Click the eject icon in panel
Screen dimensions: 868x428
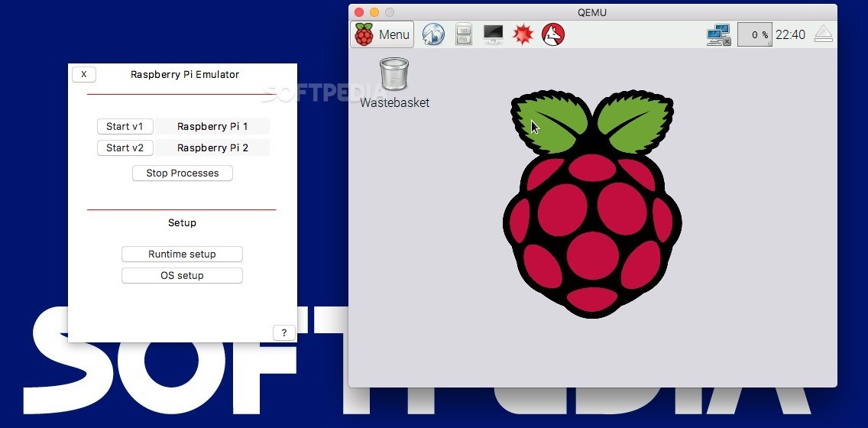pyautogui.click(x=823, y=34)
